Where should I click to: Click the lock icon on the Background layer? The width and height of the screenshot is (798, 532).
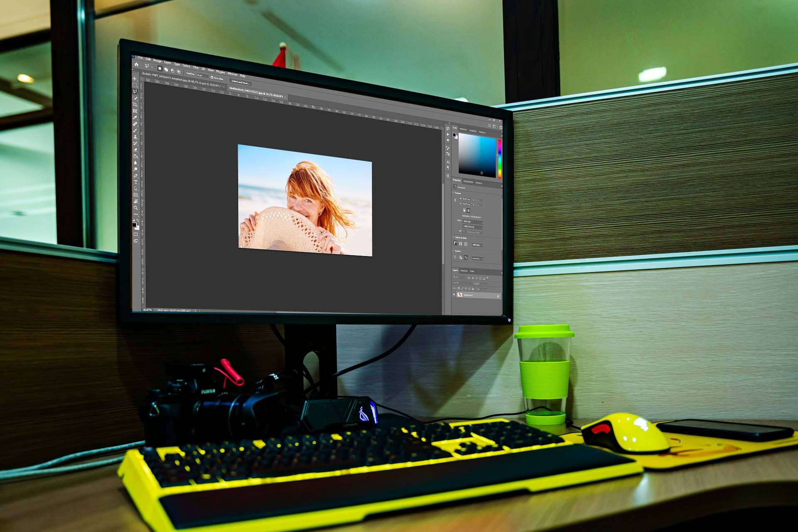498,296
